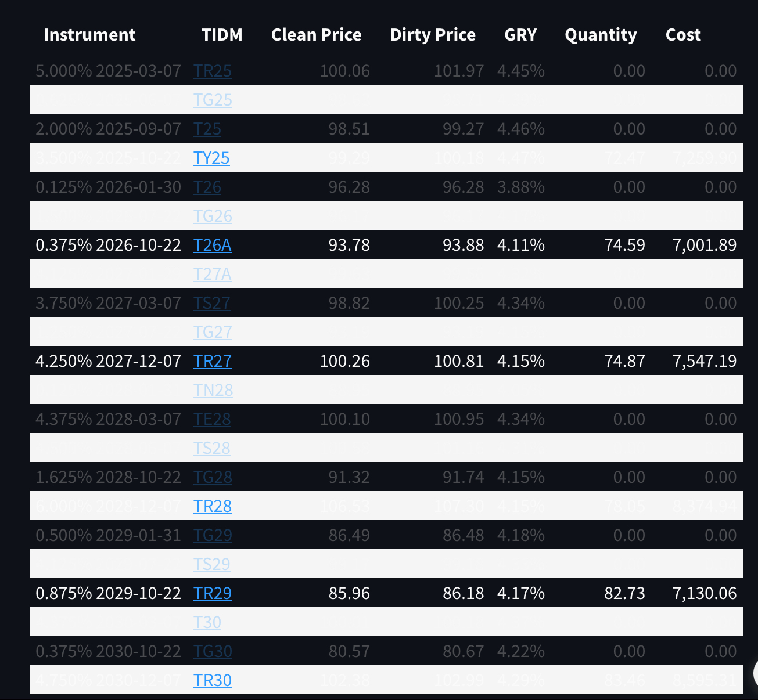Select instrument 5.000% 2025-03-07
The width and height of the screenshot is (758, 700).
pos(109,71)
